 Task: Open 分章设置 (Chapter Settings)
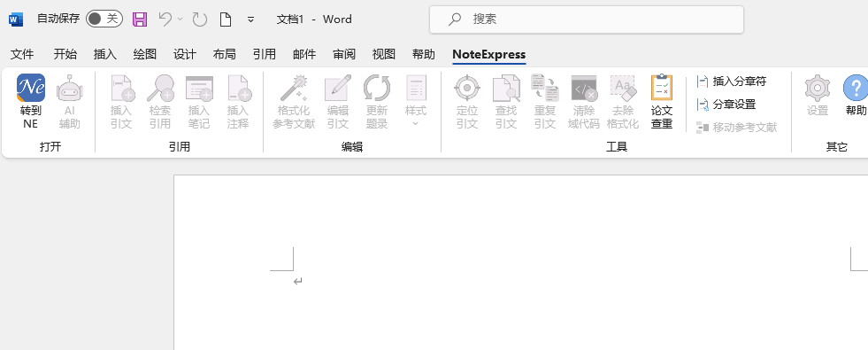click(x=726, y=105)
